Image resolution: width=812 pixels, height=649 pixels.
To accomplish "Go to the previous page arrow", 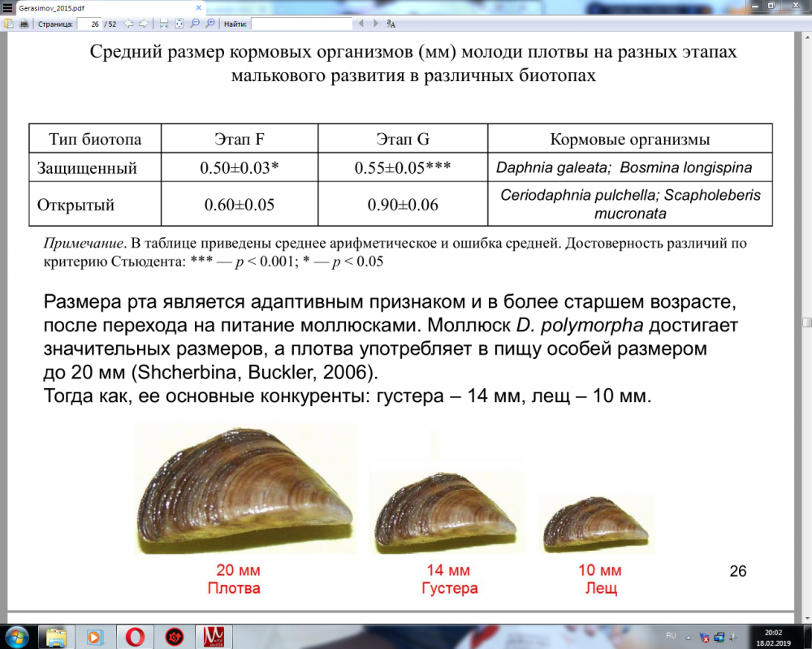I will coord(129,24).
